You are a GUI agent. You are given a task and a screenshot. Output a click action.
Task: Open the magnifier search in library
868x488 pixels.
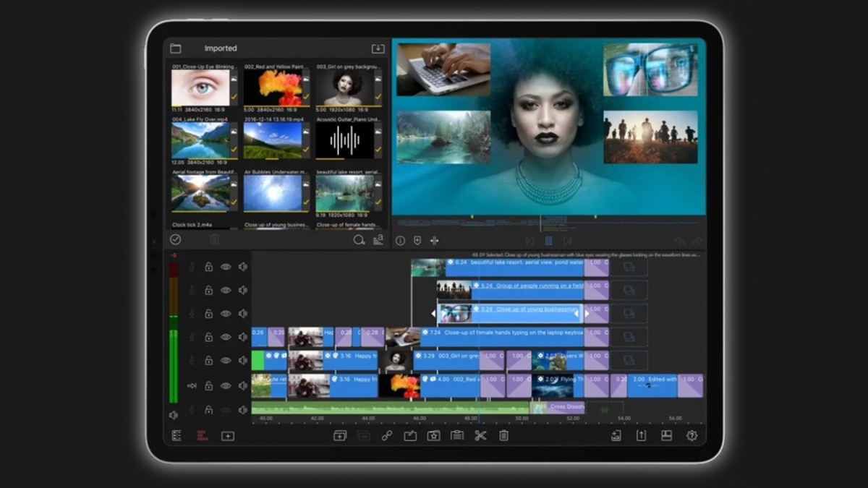(x=359, y=241)
